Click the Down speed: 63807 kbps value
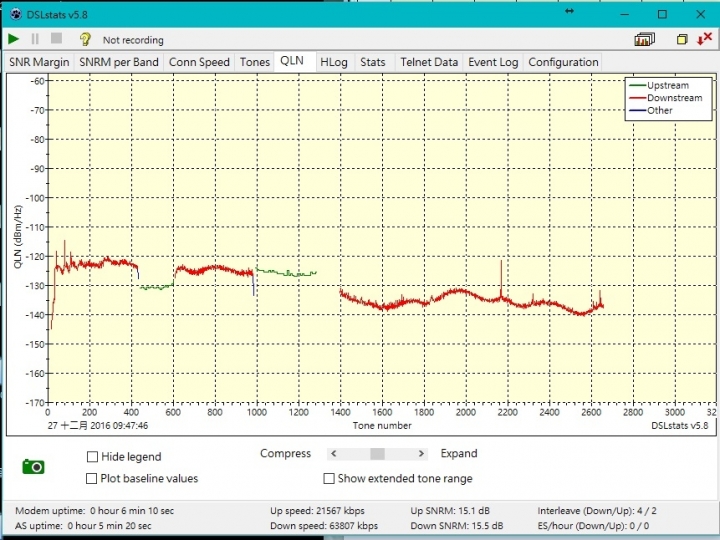 pyautogui.click(x=324, y=526)
